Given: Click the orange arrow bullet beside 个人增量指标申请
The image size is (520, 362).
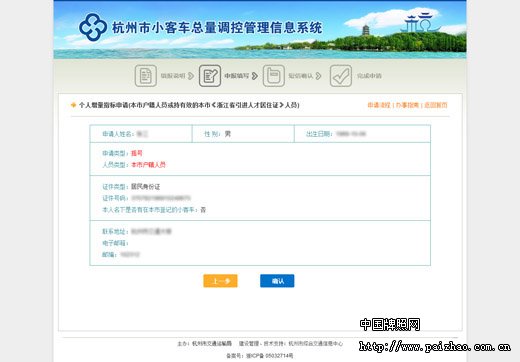Looking at the screenshot, I should (x=73, y=105).
